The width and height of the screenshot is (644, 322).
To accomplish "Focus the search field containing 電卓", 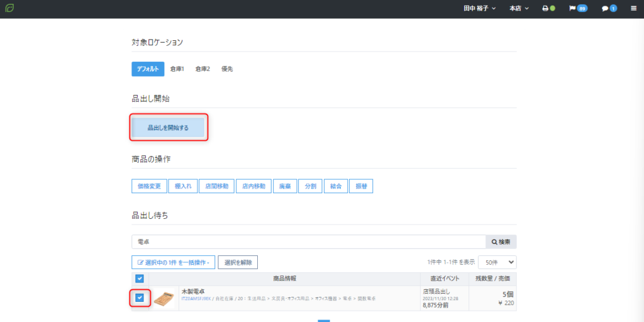I will pyautogui.click(x=309, y=242).
